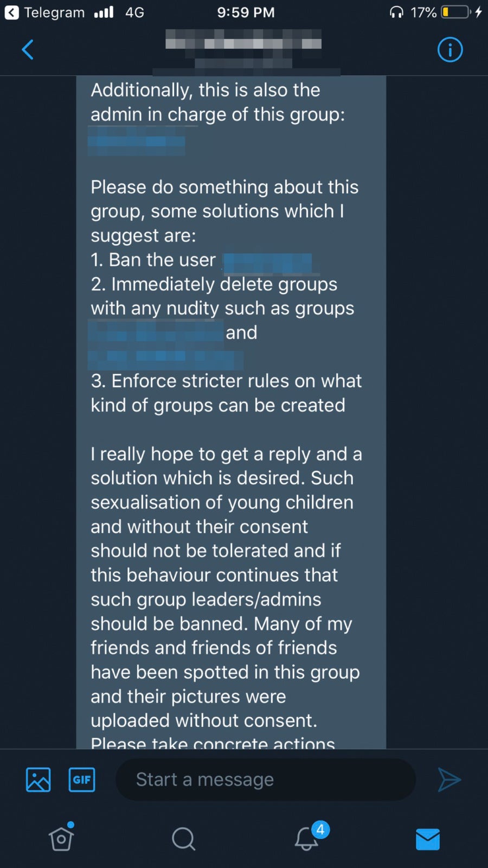
Task: Select the Home tab
Action: pos(61,840)
